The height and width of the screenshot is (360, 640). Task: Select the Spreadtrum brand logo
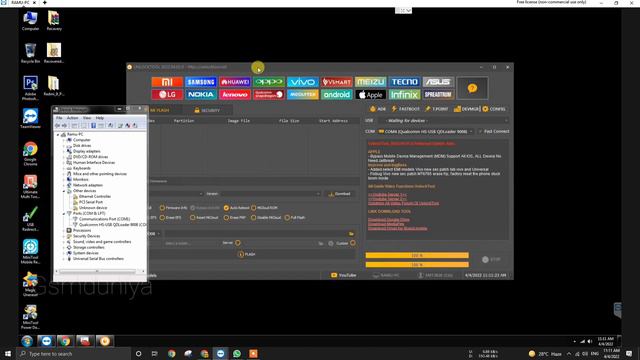click(438, 95)
